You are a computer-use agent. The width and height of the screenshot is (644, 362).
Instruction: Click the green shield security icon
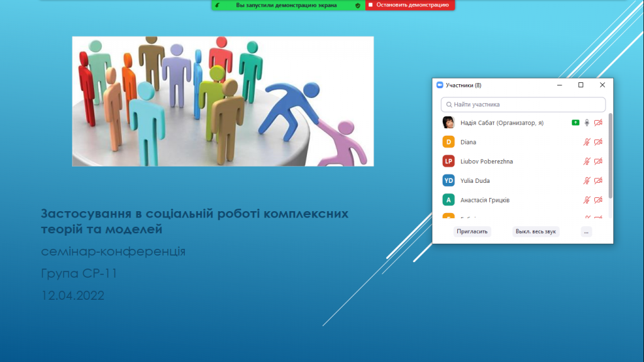358,5
